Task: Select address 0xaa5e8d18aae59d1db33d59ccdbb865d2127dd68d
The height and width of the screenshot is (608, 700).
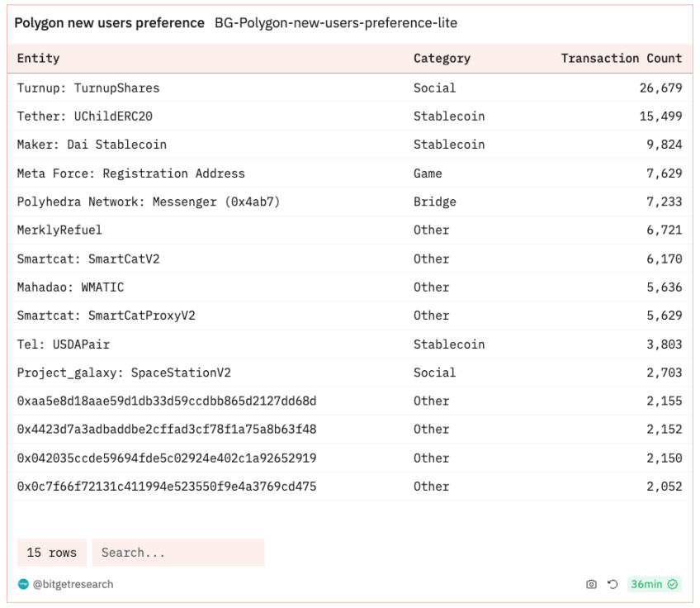Action: click(167, 401)
